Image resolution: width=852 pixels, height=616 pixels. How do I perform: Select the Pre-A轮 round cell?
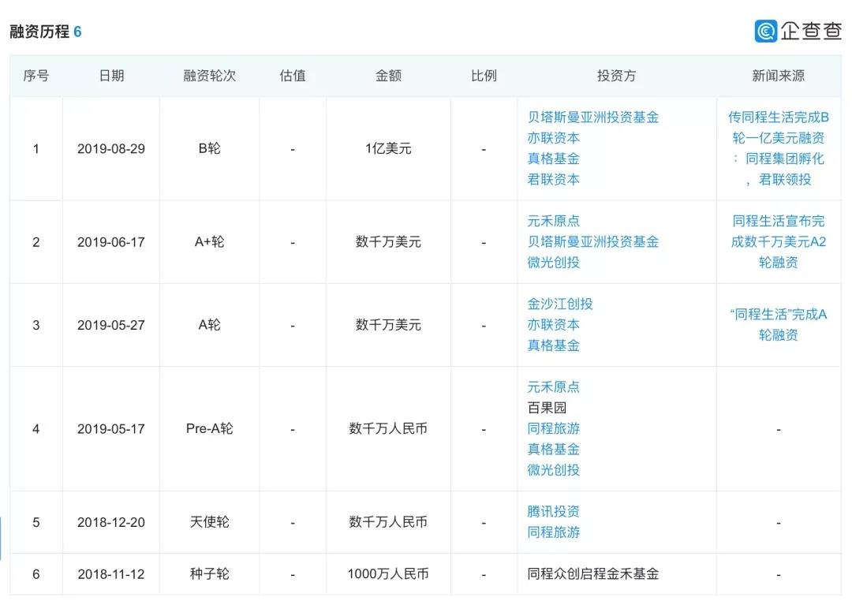(x=209, y=428)
